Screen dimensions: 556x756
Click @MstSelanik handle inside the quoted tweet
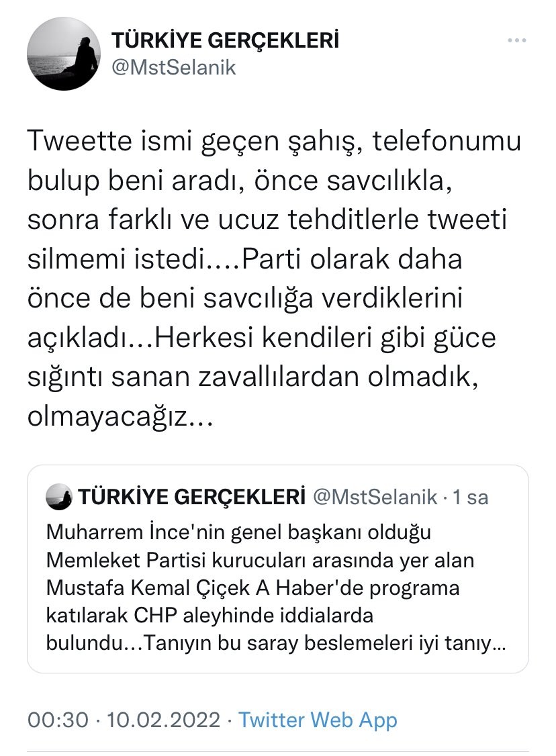coord(376,498)
